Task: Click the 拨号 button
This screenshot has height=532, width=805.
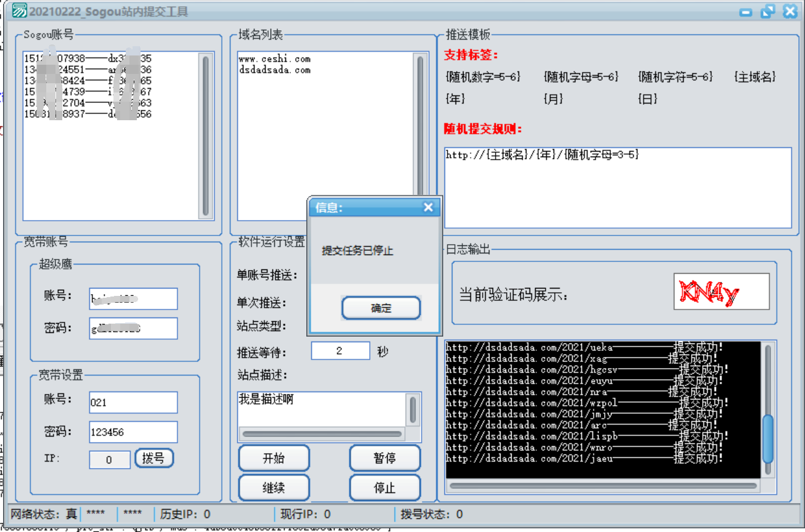Action: click(x=153, y=458)
